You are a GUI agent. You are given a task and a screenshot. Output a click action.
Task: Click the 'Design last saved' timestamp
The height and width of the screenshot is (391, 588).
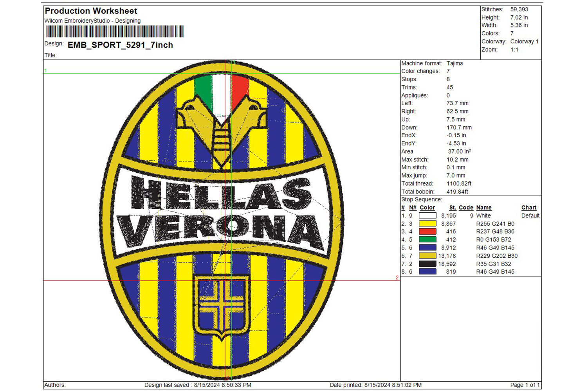click(198, 385)
